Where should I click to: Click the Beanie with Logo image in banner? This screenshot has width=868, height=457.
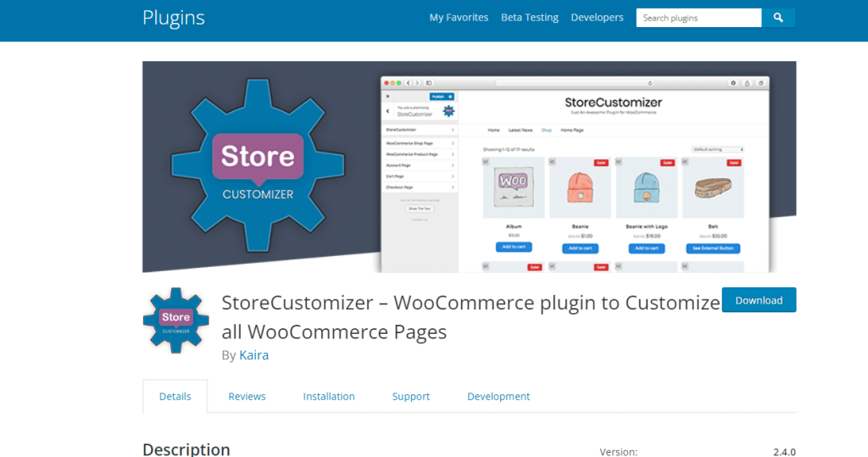coord(646,187)
